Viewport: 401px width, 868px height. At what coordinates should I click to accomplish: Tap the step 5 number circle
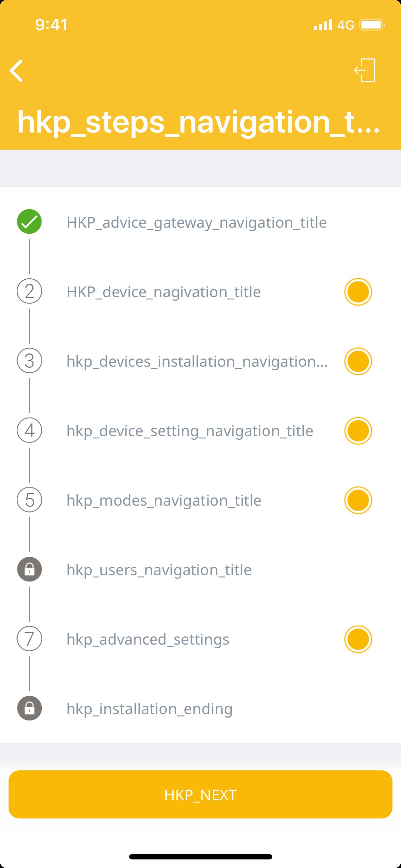pos(29,500)
